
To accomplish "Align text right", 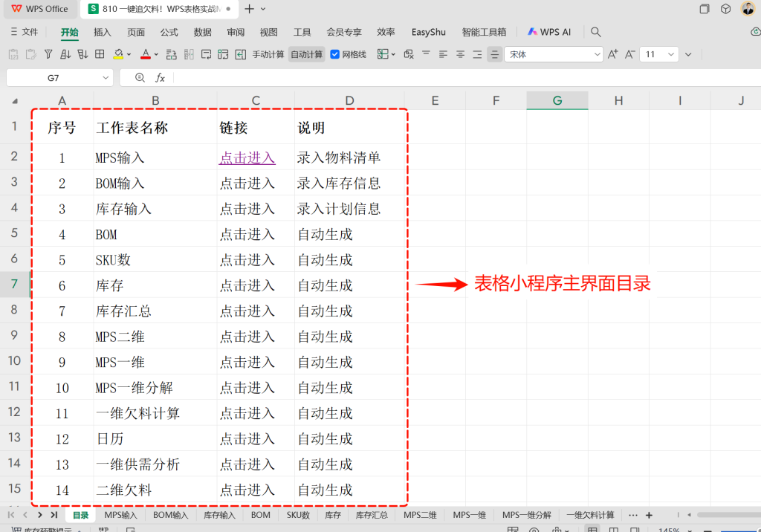I will pyautogui.click(x=478, y=54).
